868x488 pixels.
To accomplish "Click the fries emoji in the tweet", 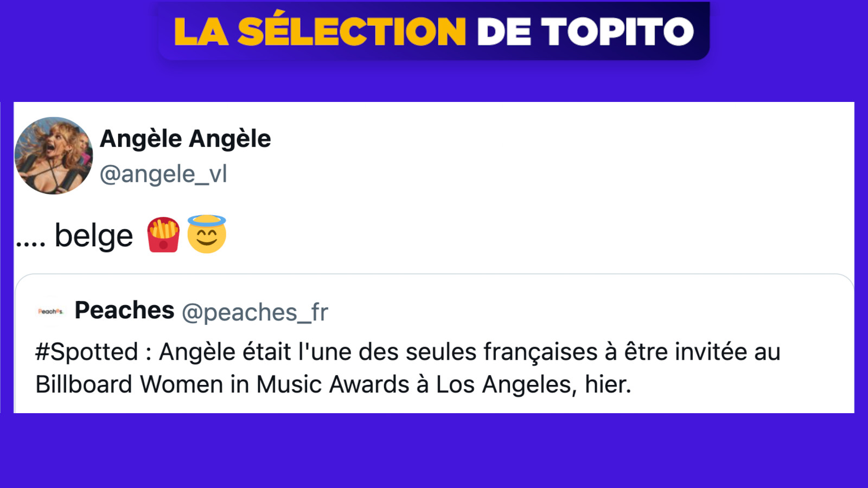I will (x=163, y=235).
